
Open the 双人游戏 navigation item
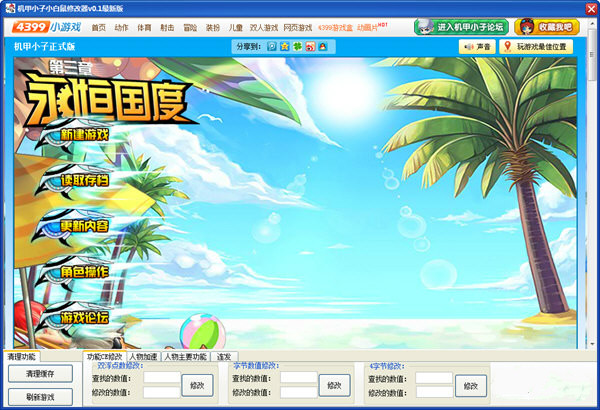tap(264, 28)
